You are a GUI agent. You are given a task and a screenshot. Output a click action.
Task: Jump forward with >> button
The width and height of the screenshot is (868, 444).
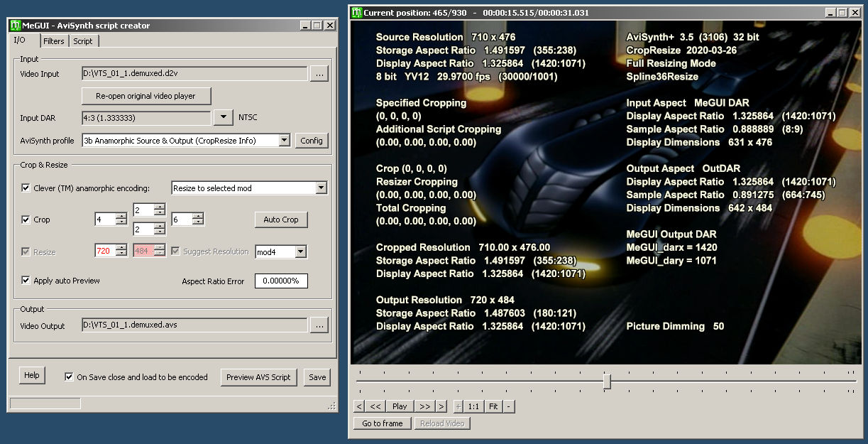[424, 406]
